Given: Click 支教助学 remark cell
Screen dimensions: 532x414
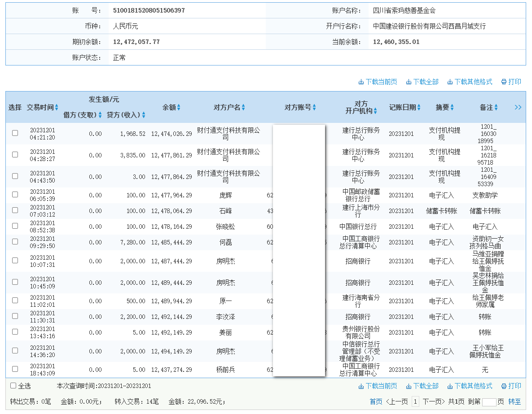Looking at the screenshot, I should click(485, 195).
